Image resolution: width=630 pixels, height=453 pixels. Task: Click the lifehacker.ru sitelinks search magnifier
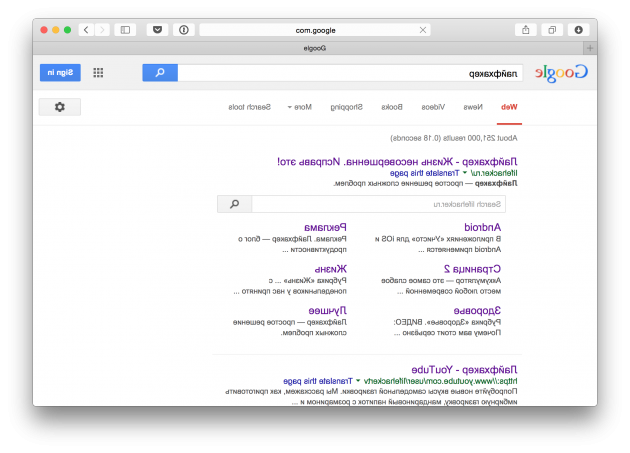pos(235,204)
